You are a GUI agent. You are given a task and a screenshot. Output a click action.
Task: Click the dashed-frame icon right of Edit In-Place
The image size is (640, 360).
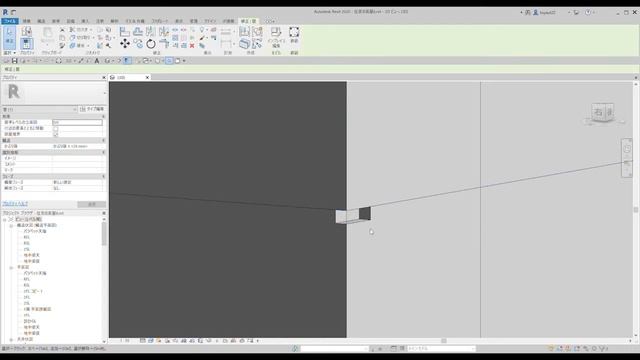pos(294,32)
